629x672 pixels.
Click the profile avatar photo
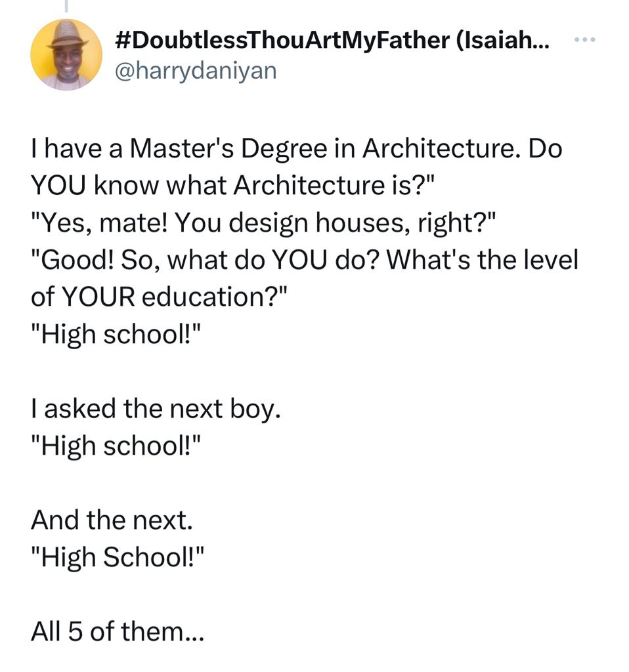66,55
